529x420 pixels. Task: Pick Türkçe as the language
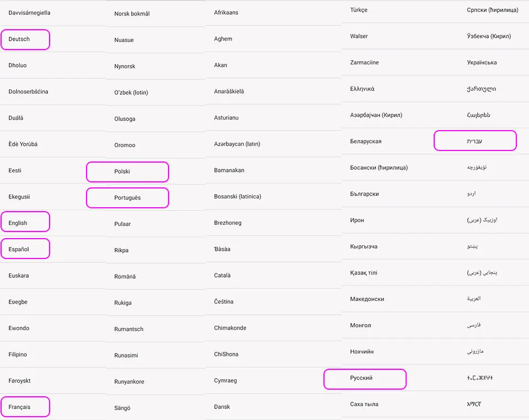coord(359,10)
